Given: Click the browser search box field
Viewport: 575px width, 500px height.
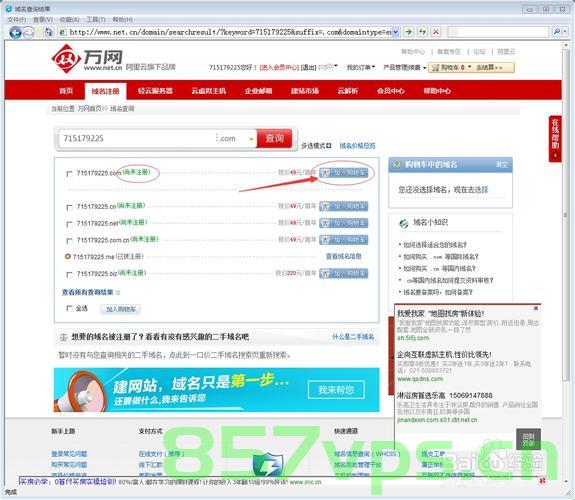Looking at the screenshot, I should 498,32.
